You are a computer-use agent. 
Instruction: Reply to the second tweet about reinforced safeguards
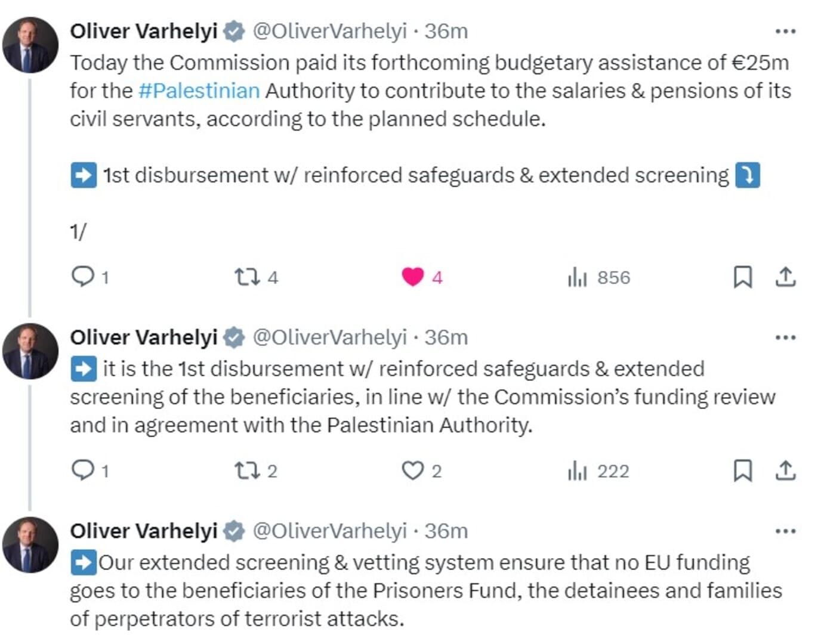click(x=82, y=470)
